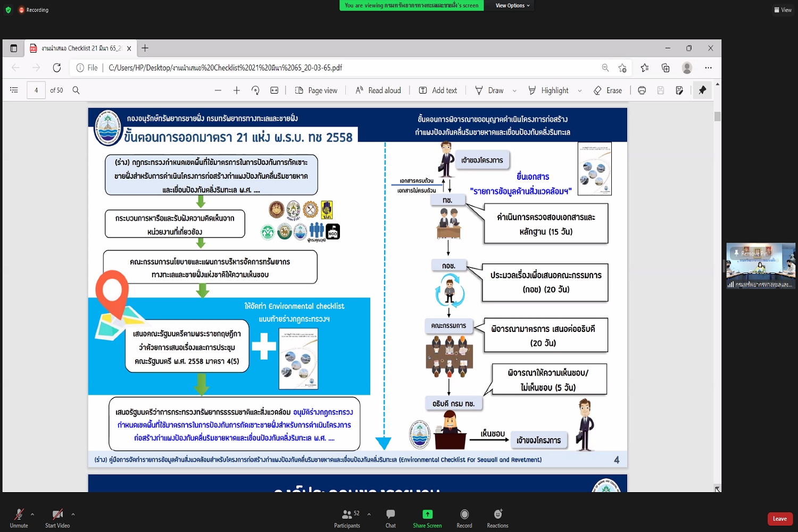Go forward in browser
The image size is (798, 532).
pyautogui.click(x=36, y=68)
